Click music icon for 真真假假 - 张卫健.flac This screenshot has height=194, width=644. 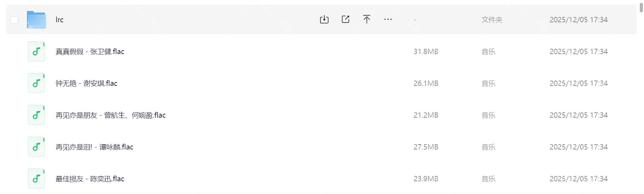(36, 52)
